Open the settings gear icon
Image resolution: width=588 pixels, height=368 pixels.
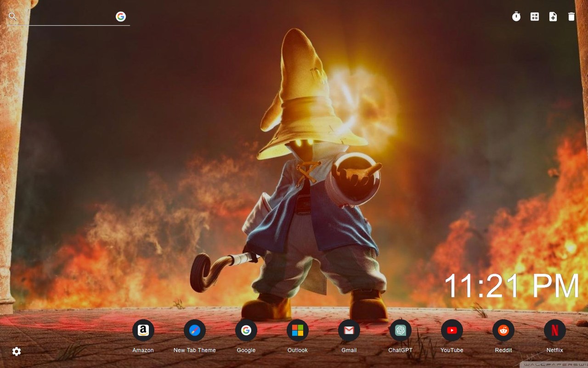17,351
